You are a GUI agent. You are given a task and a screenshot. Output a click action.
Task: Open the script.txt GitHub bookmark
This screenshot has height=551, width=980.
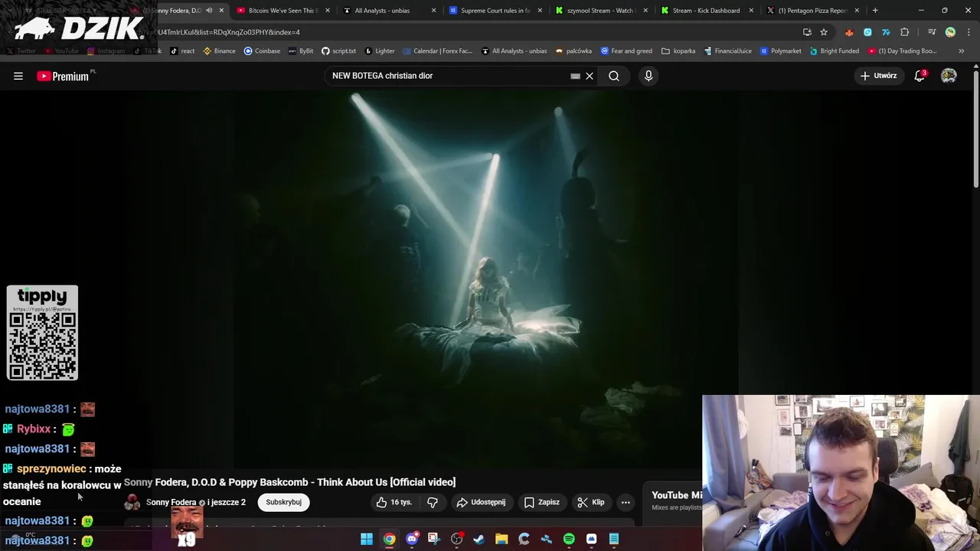(338, 51)
